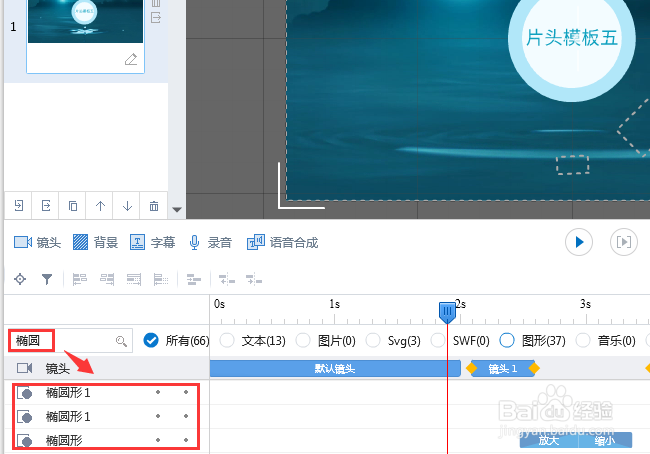The height and width of the screenshot is (454, 650).
Task: Click the slide number 1 label
Action: click(13, 27)
